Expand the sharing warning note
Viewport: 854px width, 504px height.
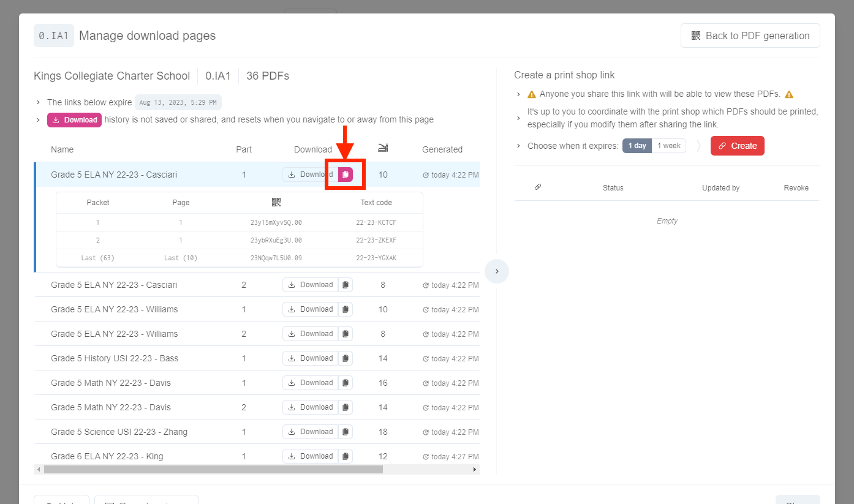pos(518,94)
